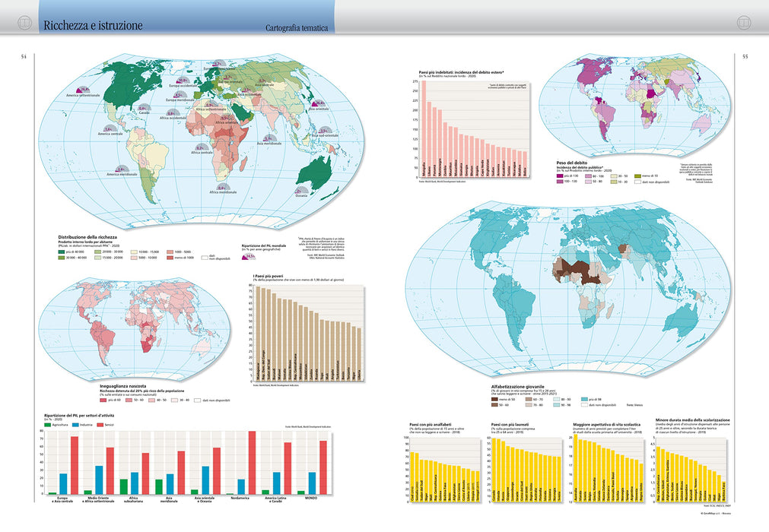Click the green Agricoltura legend square
This screenshot has width=769, height=532.
48,425
